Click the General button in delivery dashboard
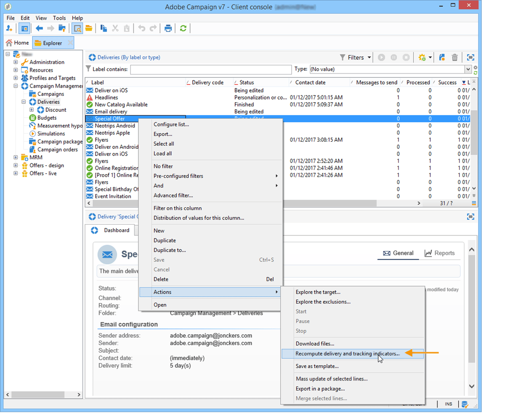Screen dimensions: 505x420 pyautogui.click(x=398, y=253)
